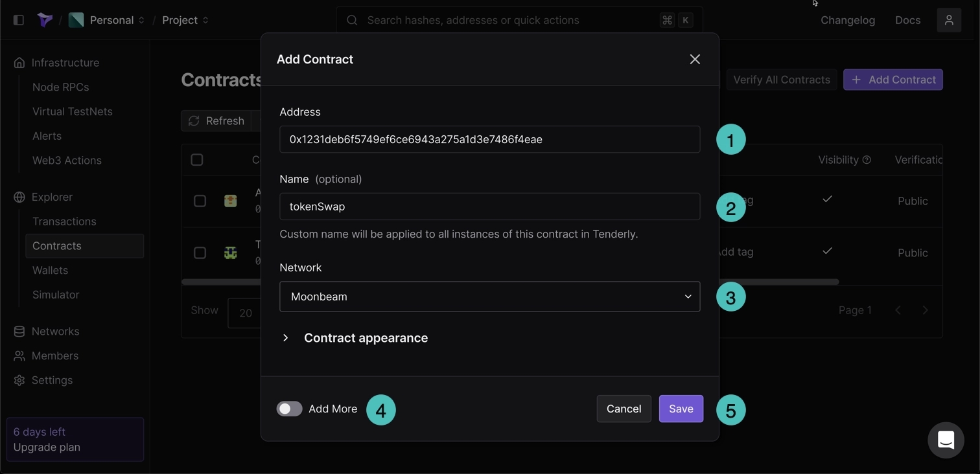
Task: Open the user profile icon
Action: [x=949, y=20]
